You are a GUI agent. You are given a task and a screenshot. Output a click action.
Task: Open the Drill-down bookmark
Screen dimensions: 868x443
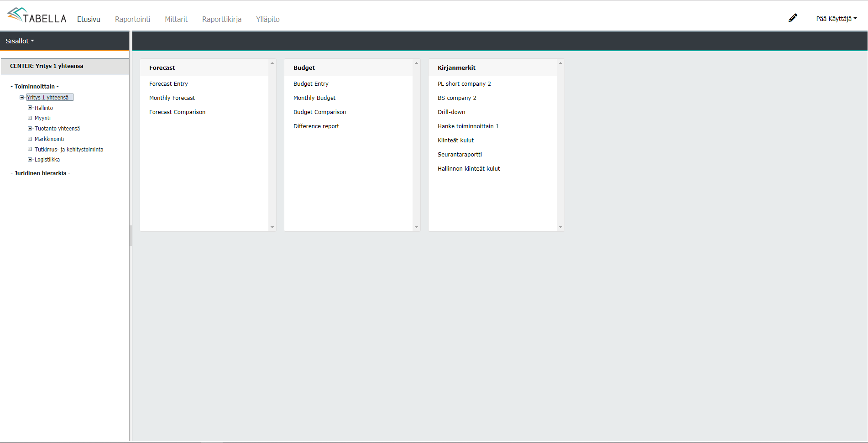[451, 112]
